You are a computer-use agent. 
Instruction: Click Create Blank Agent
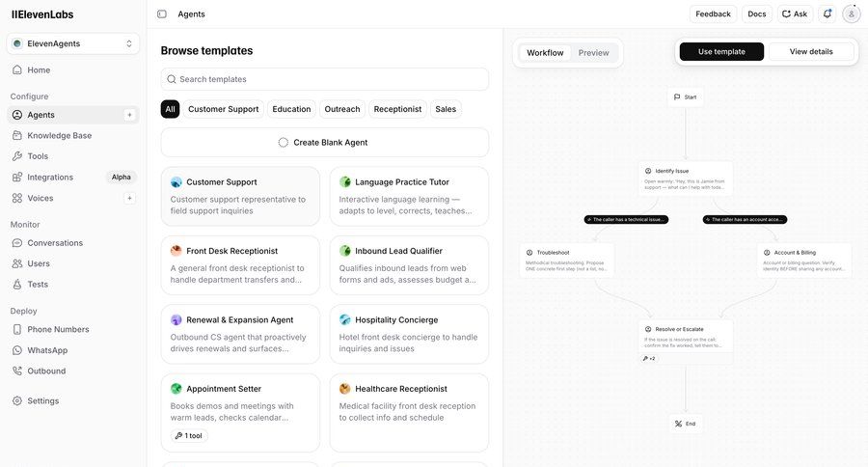point(324,143)
